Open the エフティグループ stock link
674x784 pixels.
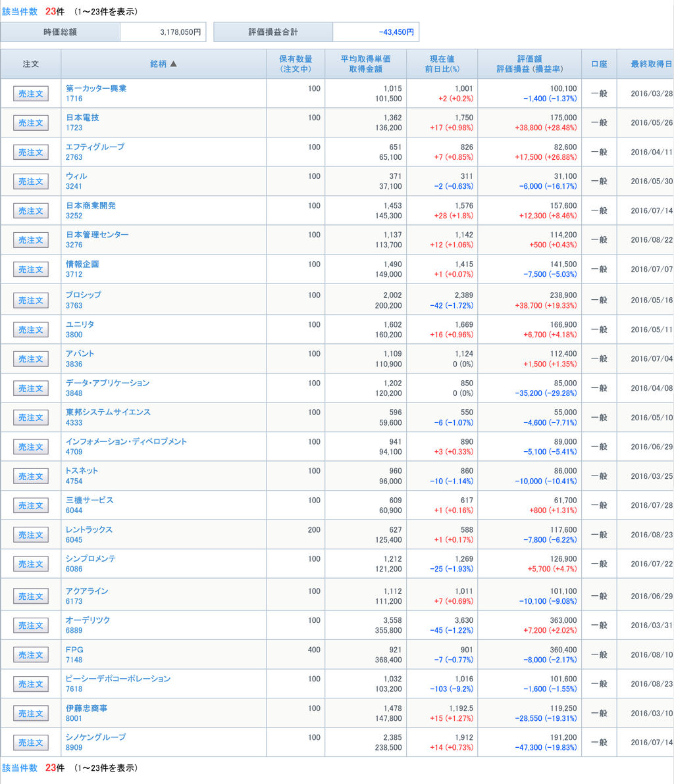click(x=95, y=147)
